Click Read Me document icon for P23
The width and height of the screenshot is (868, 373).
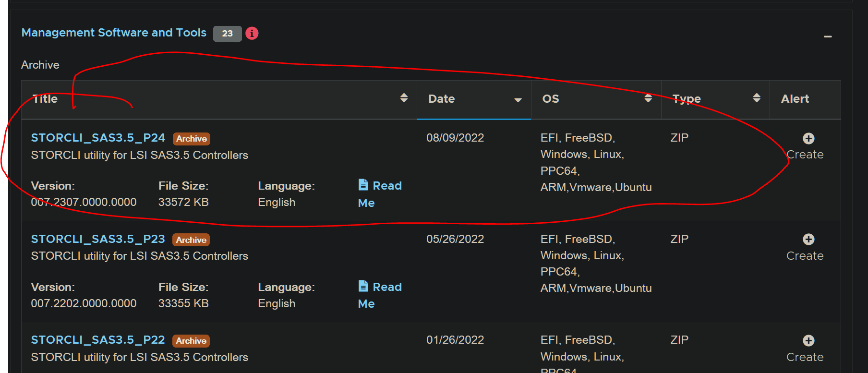(363, 286)
